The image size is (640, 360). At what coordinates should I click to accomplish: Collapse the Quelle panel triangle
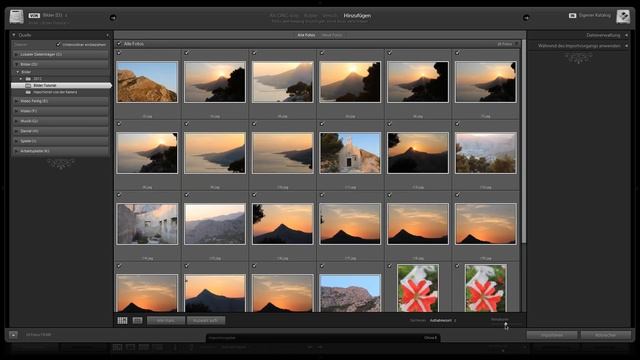point(14,35)
